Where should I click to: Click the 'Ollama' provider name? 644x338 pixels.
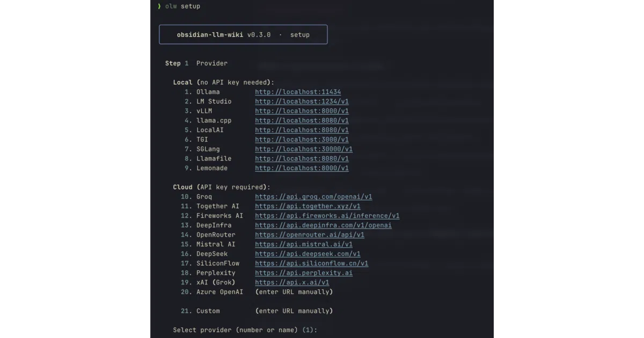pyautogui.click(x=208, y=92)
